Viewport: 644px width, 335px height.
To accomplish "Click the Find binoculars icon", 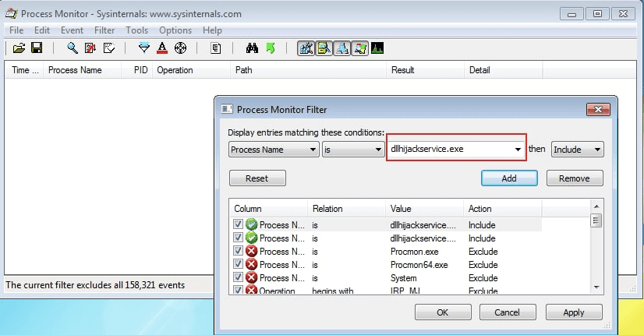I will [252, 48].
